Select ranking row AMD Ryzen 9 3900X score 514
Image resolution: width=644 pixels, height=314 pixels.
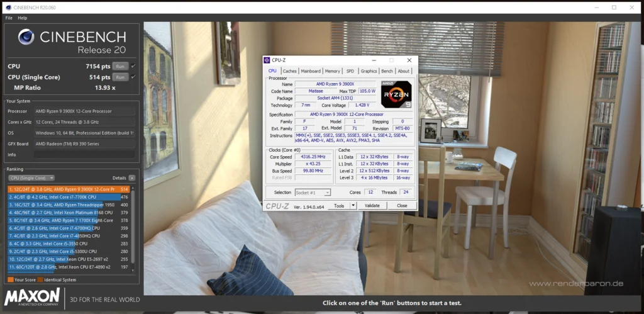(69, 189)
